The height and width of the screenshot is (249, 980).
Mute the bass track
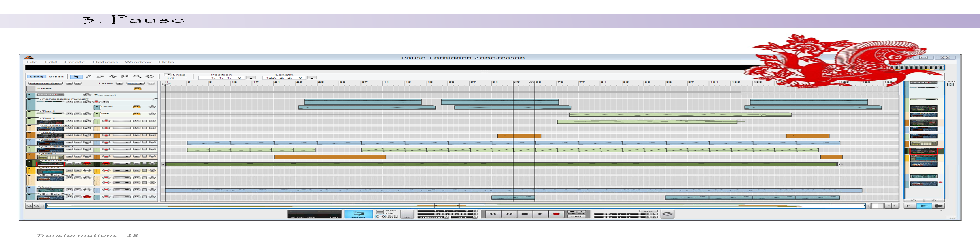[69, 190]
